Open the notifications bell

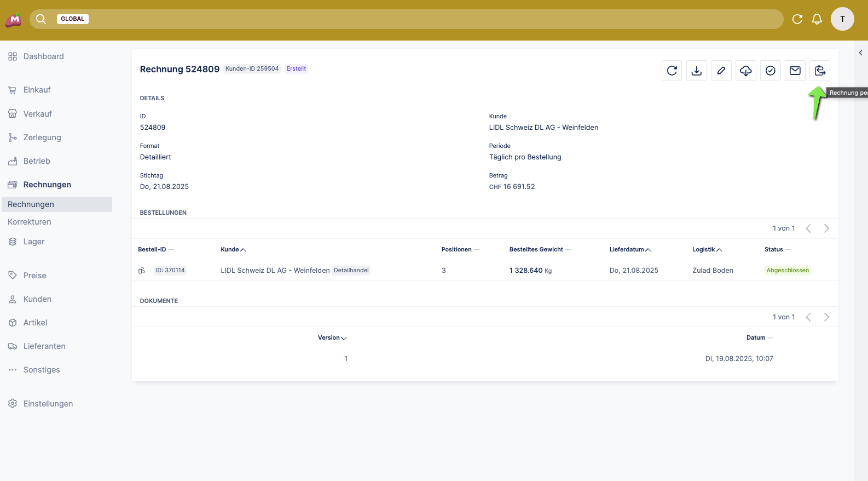[817, 19]
